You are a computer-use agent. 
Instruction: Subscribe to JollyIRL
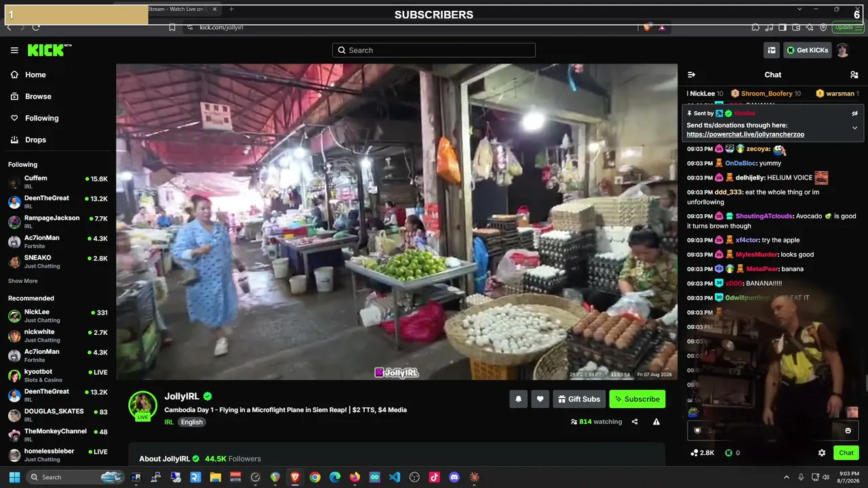pyautogui.click(x=637, y=399)
